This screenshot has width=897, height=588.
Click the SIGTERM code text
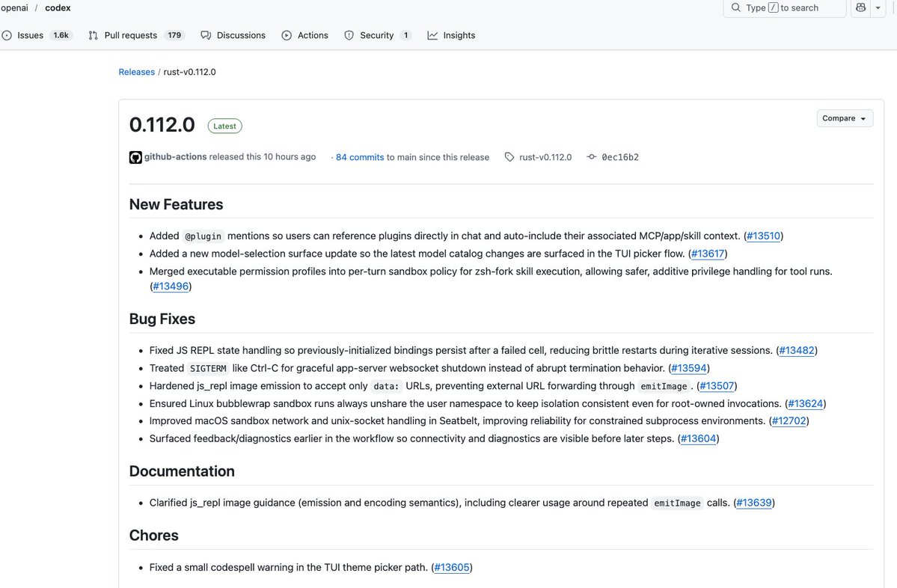pyautogui.click(x=208, y=368)
